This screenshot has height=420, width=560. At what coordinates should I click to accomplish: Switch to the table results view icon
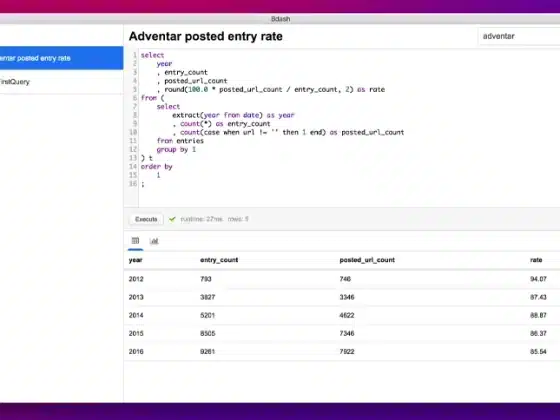135,241
